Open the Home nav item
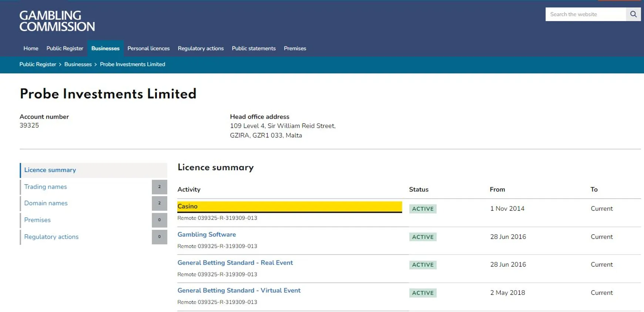The width and height of the screenshot is (644, 312). pyautogui.click(x=31, y=49)
